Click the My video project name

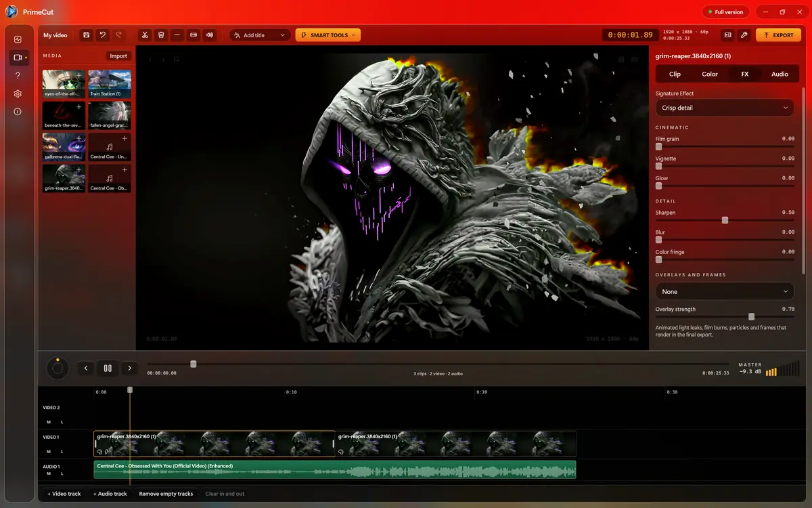point(55,35)
